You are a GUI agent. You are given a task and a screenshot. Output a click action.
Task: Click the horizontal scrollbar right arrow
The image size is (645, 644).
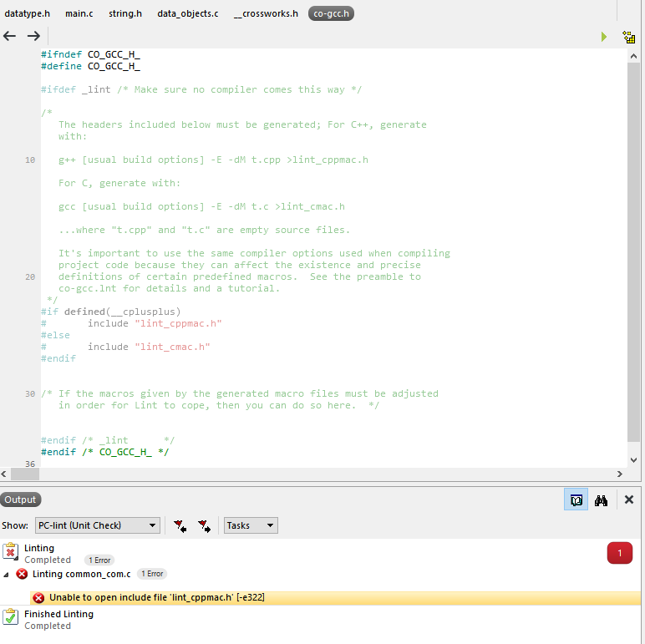tap(619, 474)
